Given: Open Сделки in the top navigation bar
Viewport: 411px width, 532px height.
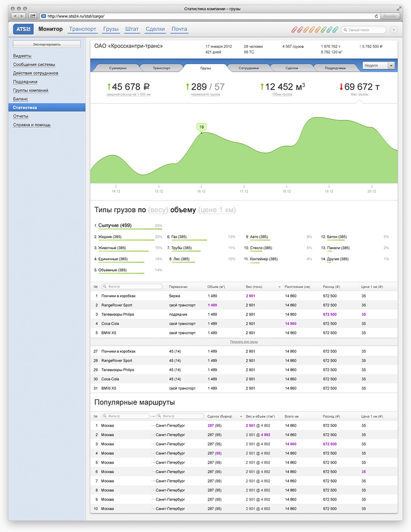Looking at the screenshot, I should (x=155, y=29).
